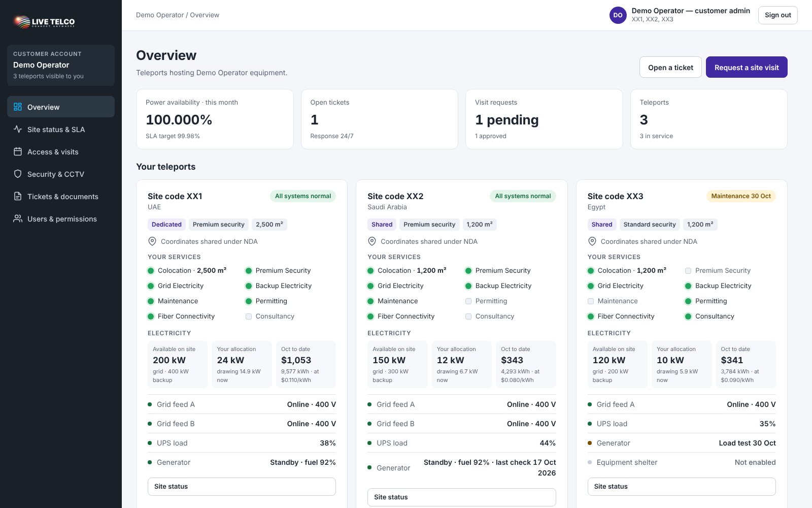Image resolution: width=812 pixels, height=508 pixels.
Task: Click the Grid feed B status dot on XX1
Action: 150,424
